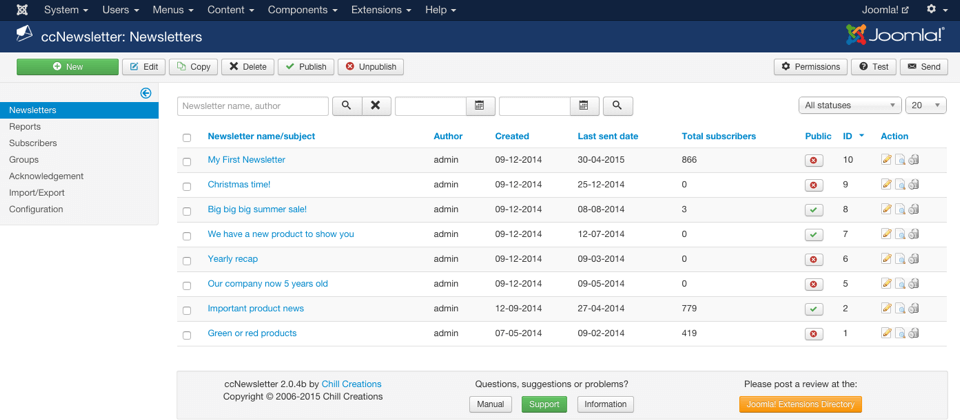Open the pencil edit icon for Yearly recap
Image resolution: width=960 pixels, height=420 pixels.
pos(886,258)
